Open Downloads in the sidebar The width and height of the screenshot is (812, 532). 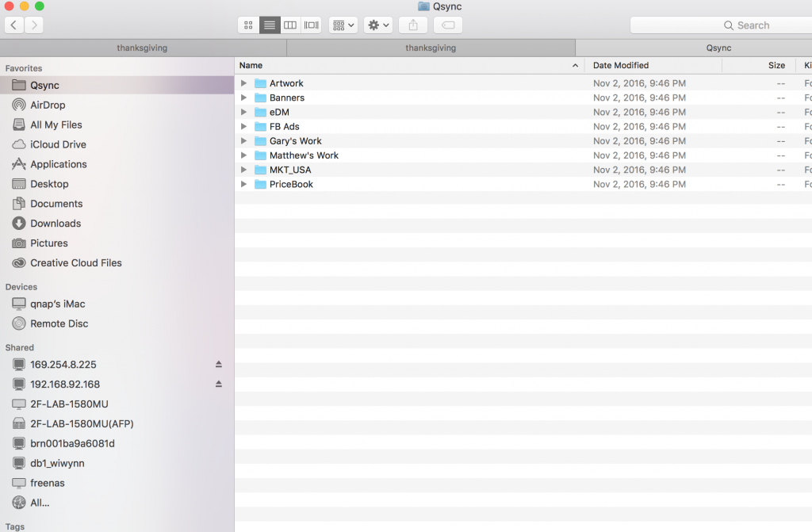click(56, 224)
